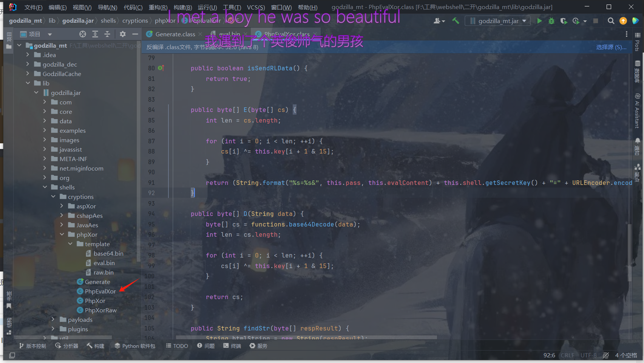Open the TODO tool window

(177, 346)
